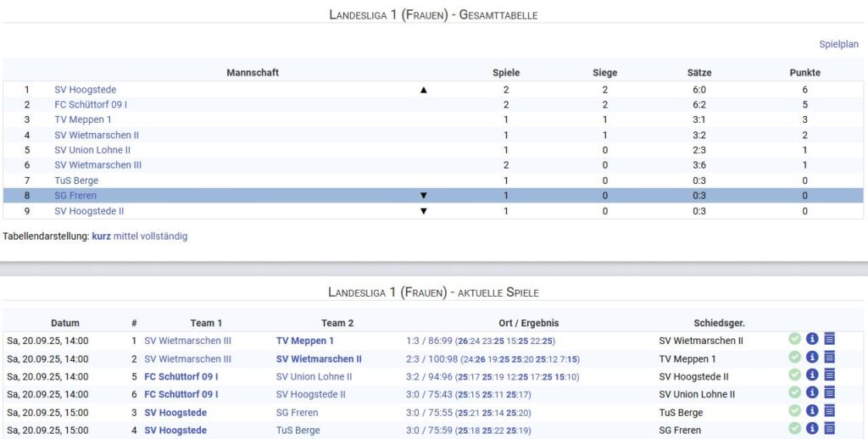Open the Spielplan link
The image size is (868, 439).
pyautogui.click(x=838, y=44)
